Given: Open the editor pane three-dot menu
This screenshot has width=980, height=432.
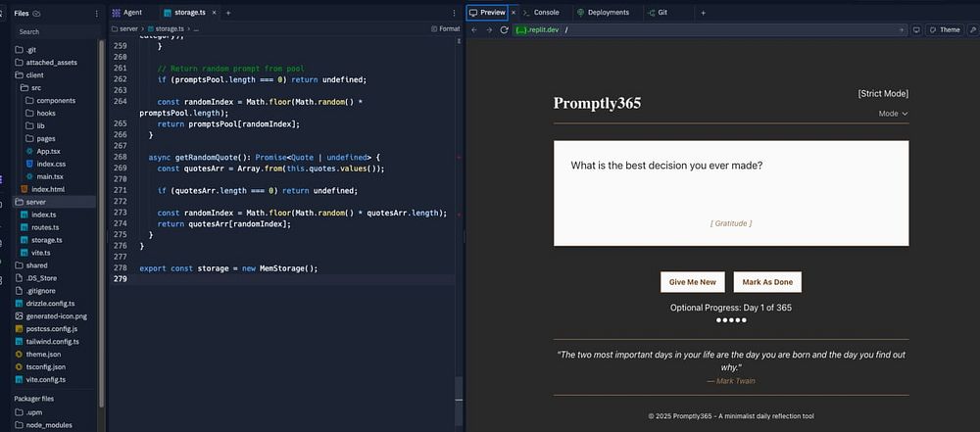Looking at the screenshot, I should [454, 13].
